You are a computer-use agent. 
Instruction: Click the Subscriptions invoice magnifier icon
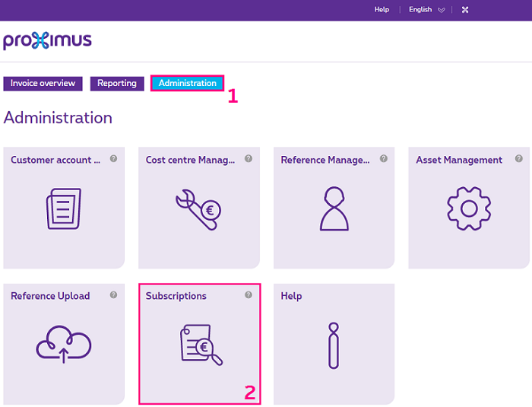[x=201, y=345]
